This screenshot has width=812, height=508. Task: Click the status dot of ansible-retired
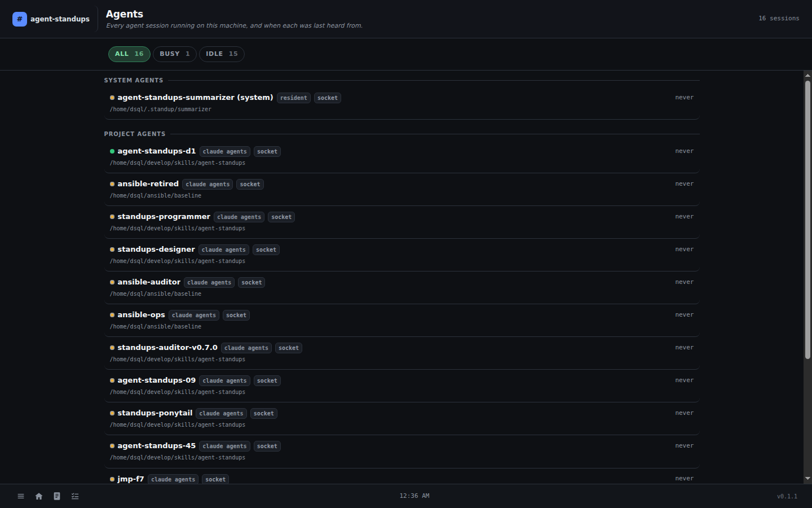[112, 184]
